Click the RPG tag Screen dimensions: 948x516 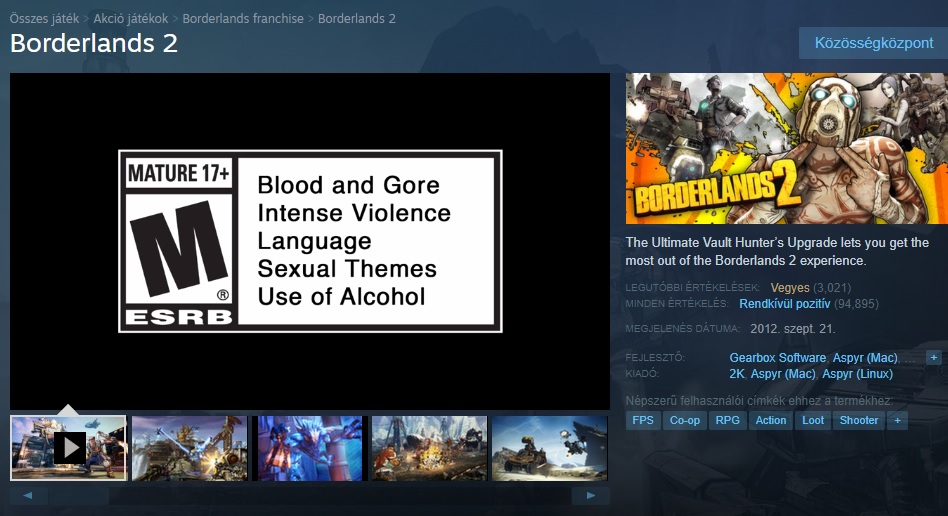coord(728,420)
